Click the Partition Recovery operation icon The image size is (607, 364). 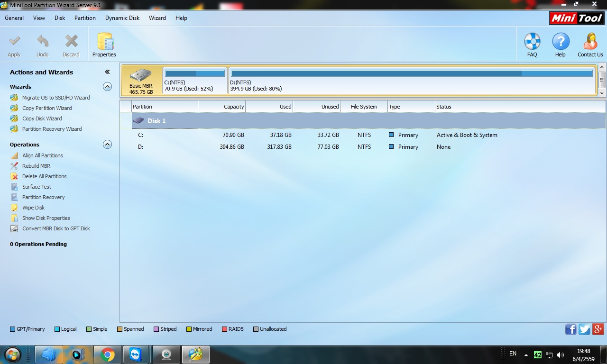14,197
